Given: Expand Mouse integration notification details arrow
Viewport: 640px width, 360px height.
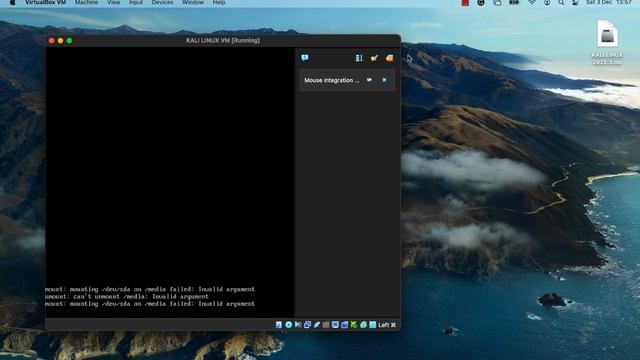Looking at the screenshot, I should pyautogui.click(x=369, y=80).
